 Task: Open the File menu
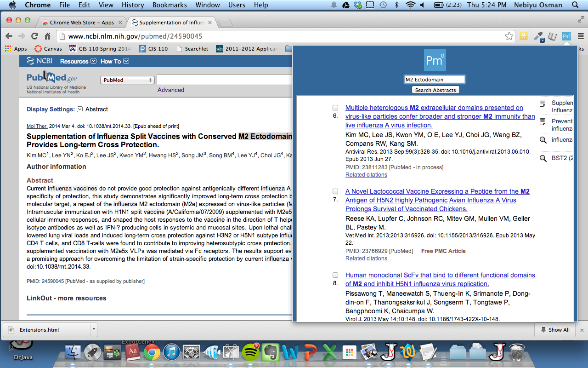[65, 5]
